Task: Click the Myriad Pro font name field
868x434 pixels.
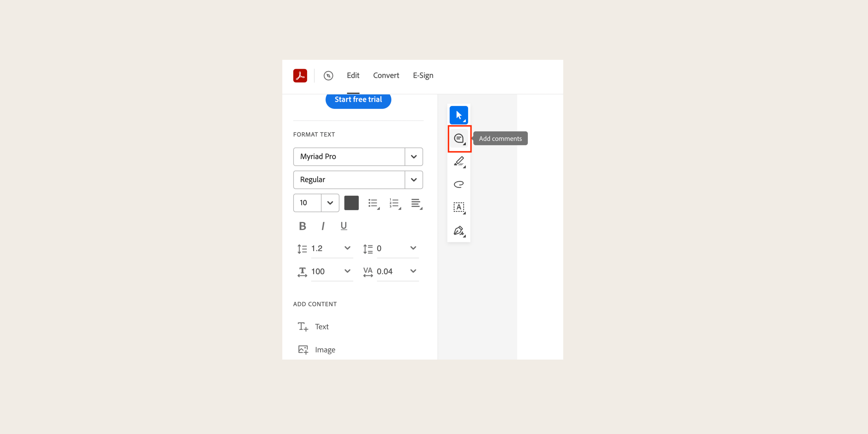Action: pos(349,157)
